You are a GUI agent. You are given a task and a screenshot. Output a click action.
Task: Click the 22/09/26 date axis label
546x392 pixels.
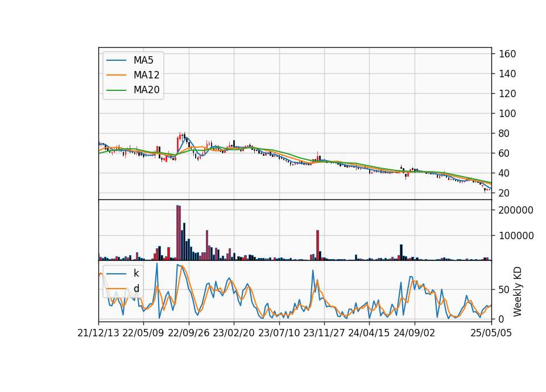189,333
